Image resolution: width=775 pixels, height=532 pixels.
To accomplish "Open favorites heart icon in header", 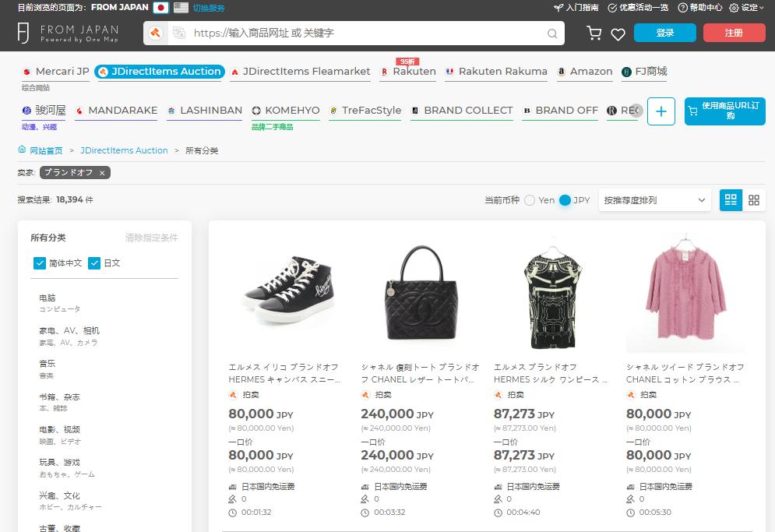I will [618, 33].
